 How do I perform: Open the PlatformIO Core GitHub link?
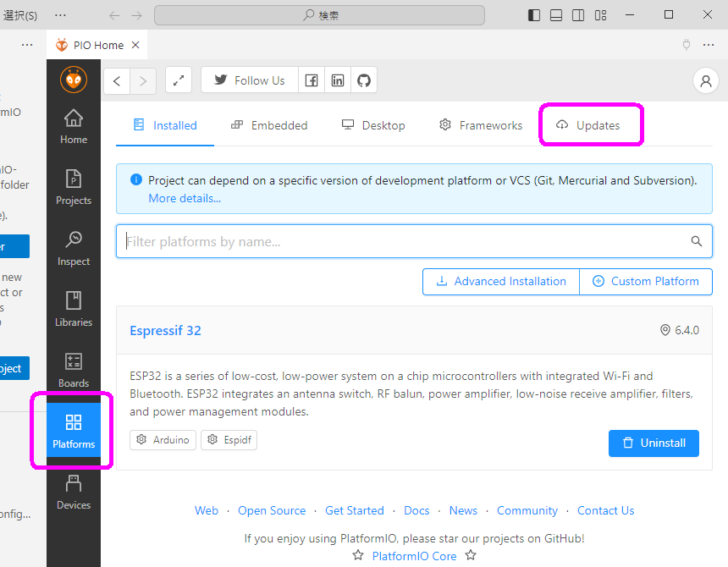(415, 556)
